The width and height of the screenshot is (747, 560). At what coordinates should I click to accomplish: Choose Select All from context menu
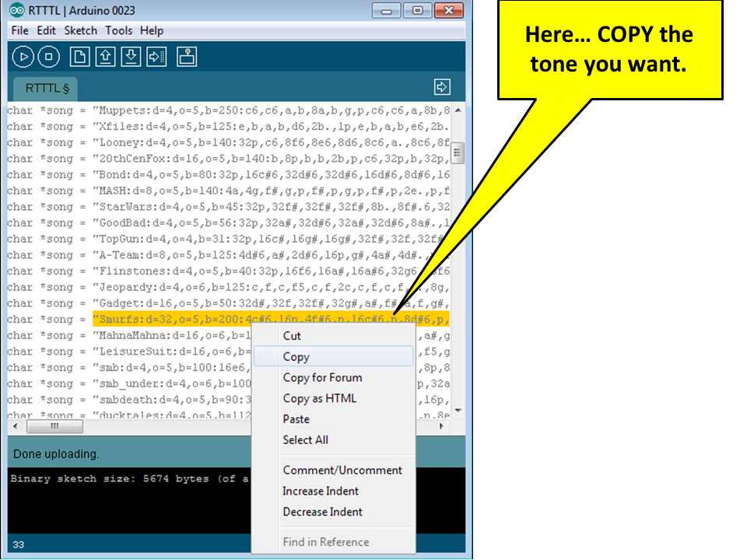click(333, 440)
